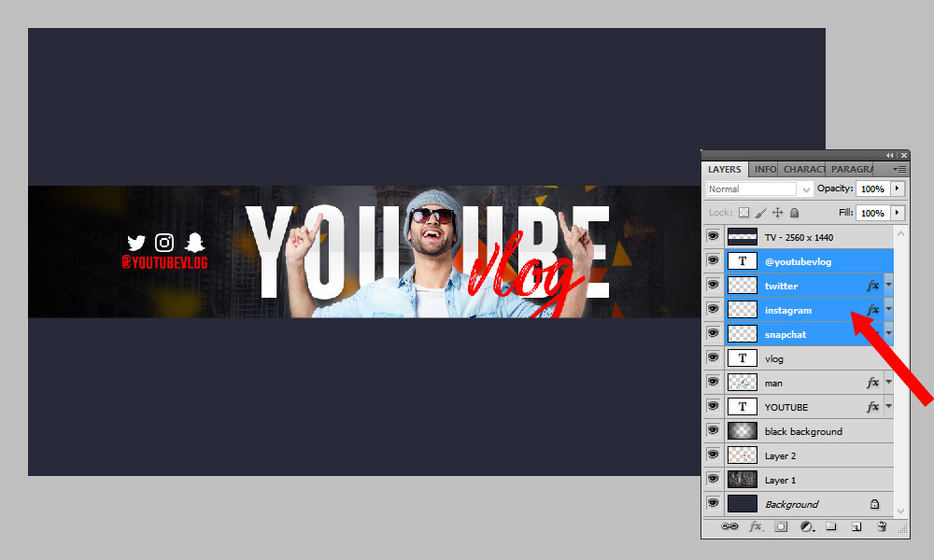Hide the snapchat layer
This screenshot has width=934, height=560.
click(x=713, y=333)
